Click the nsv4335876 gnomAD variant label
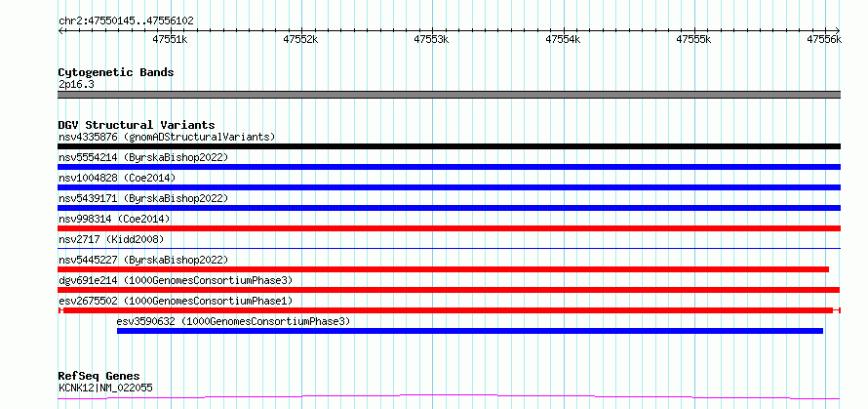 (x=167, y=137)
